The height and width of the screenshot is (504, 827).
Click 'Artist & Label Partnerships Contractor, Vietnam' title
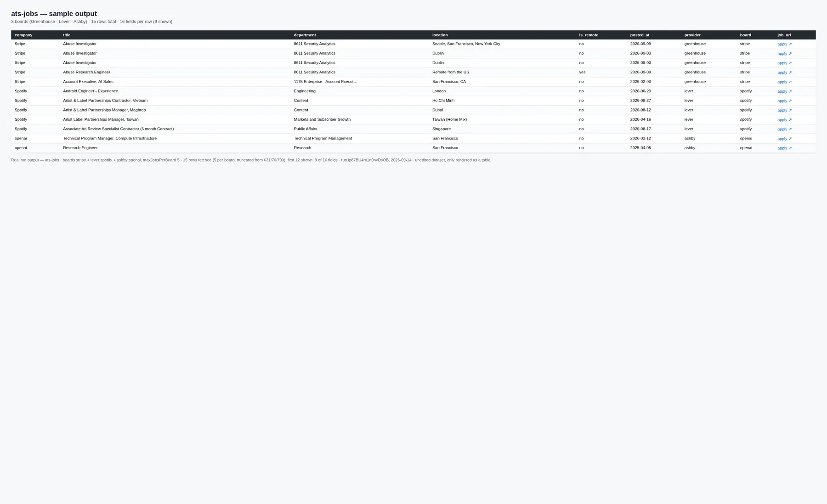click(x=105, y=101)
